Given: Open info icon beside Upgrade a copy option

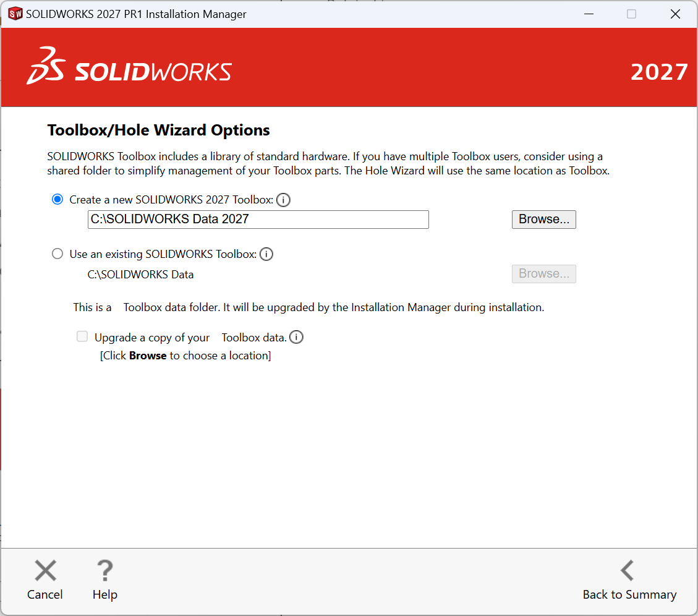Looking at the screenshot, I should coord(297,337).
